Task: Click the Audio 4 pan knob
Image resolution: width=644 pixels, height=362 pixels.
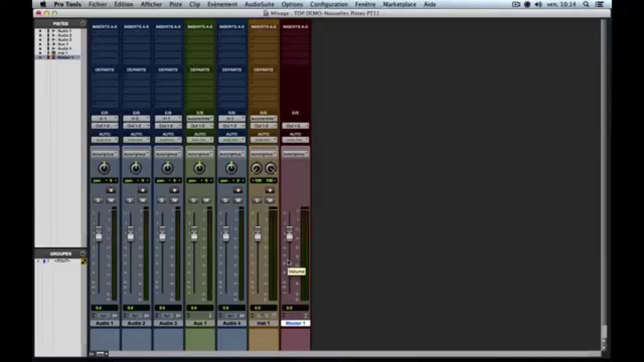Action: coord(231,168)
